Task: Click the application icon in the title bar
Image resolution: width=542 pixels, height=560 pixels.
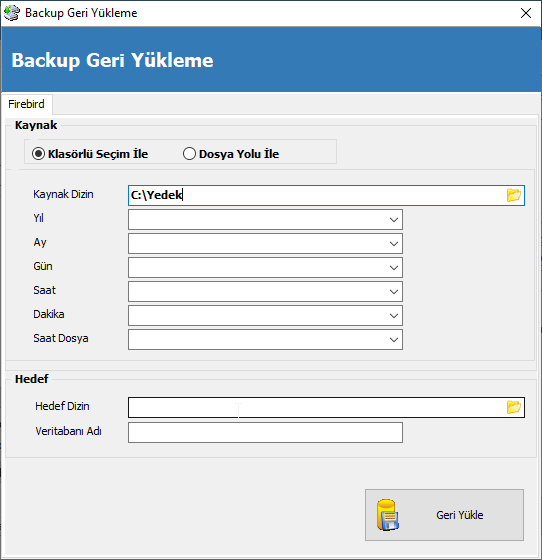Action: tap(11, 13)
